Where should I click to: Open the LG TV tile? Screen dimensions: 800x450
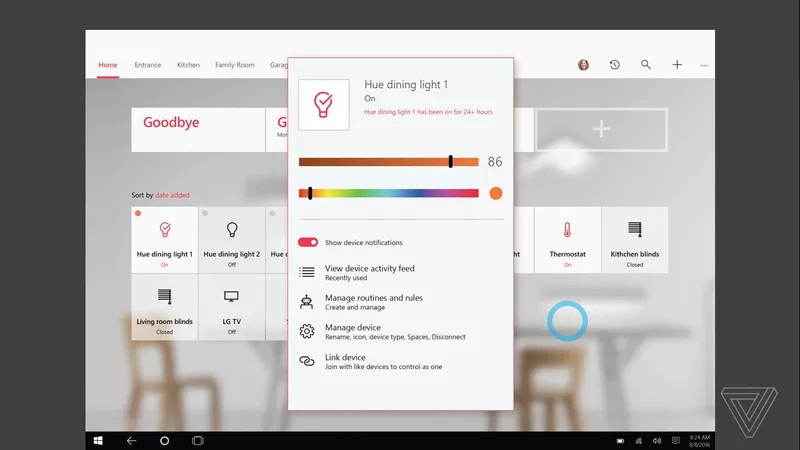(232, 307)
